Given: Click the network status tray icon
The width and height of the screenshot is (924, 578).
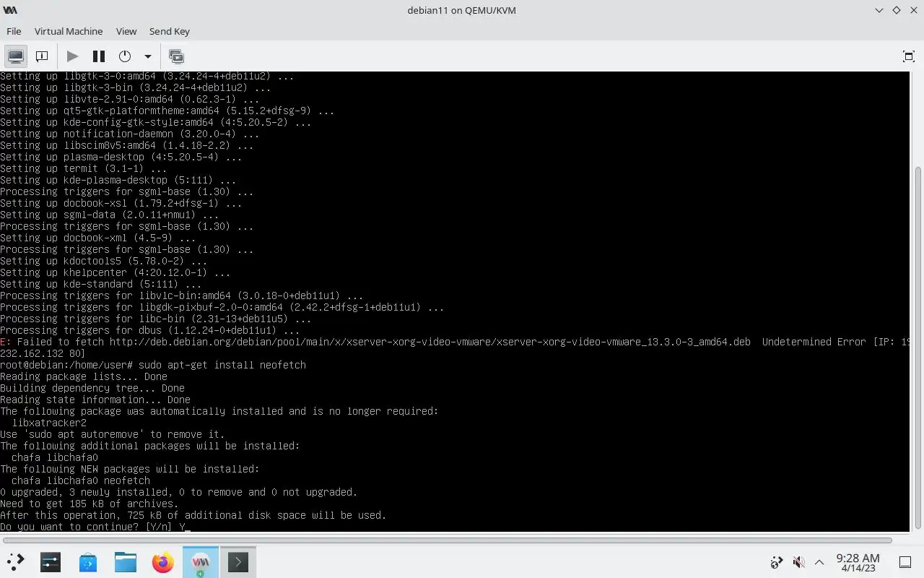Looking at the screenshot, I should [x=777, y=562].
